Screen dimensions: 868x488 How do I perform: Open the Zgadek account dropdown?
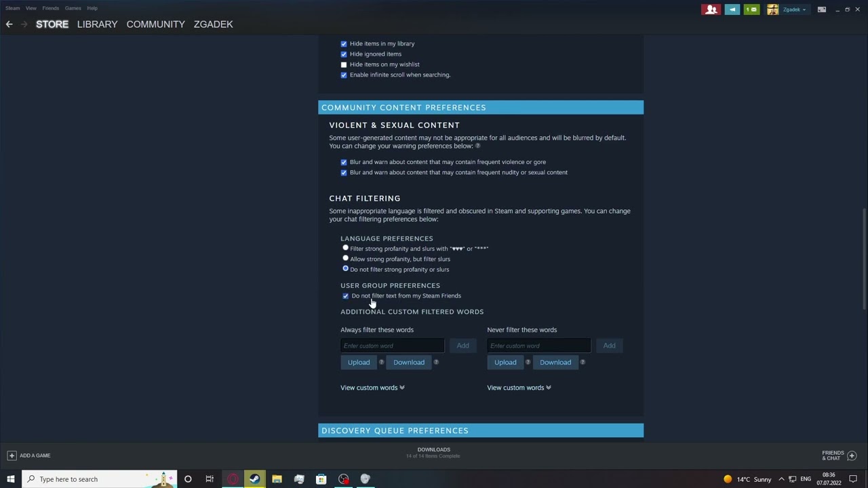[x=794, y=9]
